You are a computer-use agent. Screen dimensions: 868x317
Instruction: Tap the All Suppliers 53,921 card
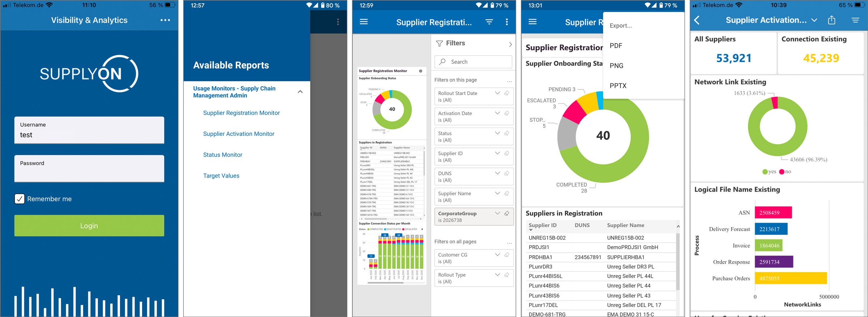pos(733,53)
